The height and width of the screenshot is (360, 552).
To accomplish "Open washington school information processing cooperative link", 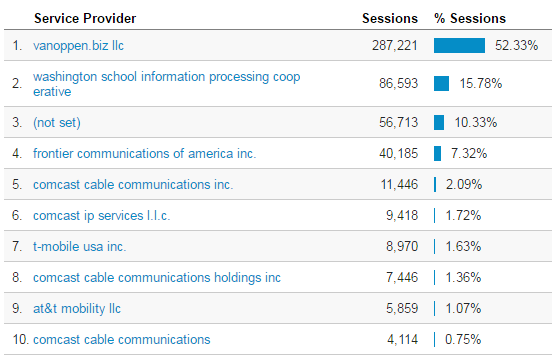I will click(167, 84).
